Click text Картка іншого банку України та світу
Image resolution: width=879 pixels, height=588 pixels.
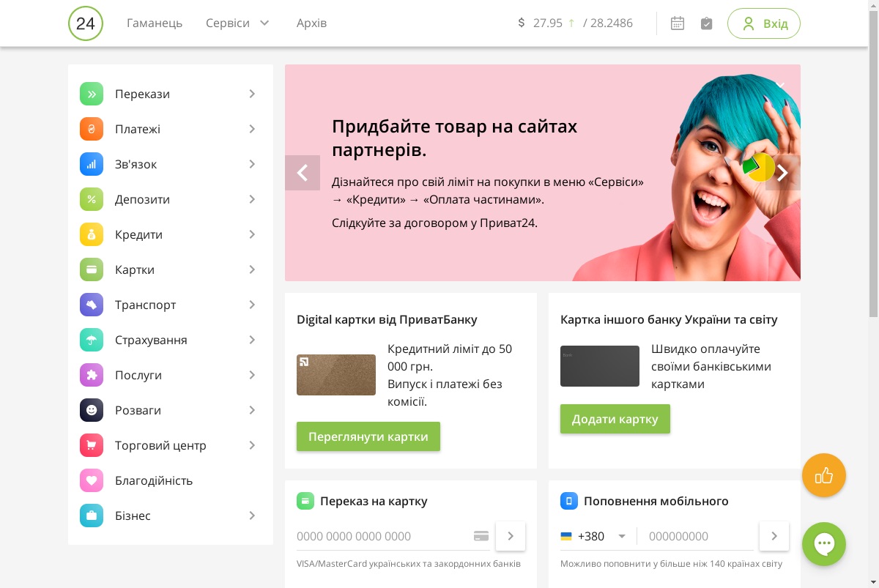(x=669, y=319)
